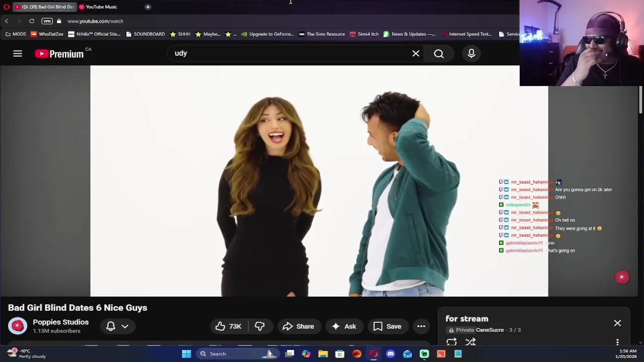Open the Windows Start menu
The width and height of the screenshot is (644, 362).
click(x=186, y=354)
